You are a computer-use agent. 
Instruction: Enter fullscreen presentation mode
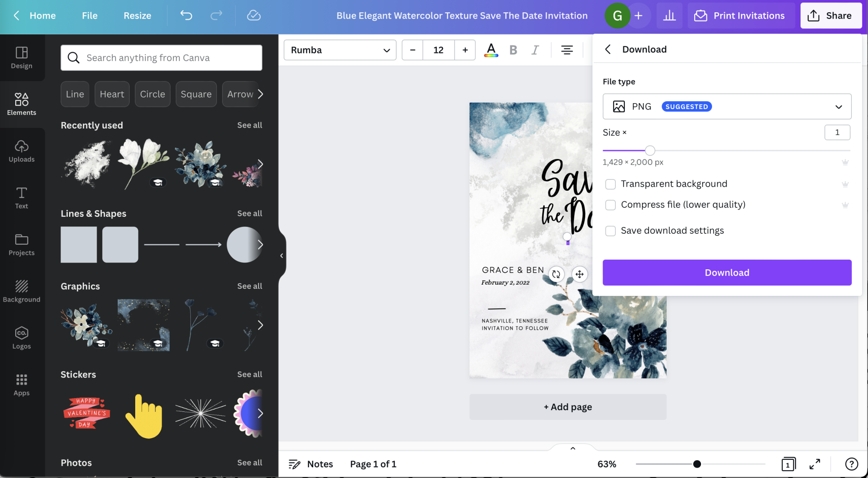(814, 464)
